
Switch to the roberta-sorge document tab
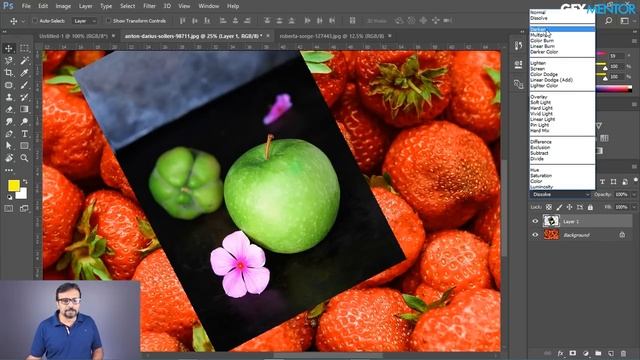pyautogui.click(x=332, y=36)
